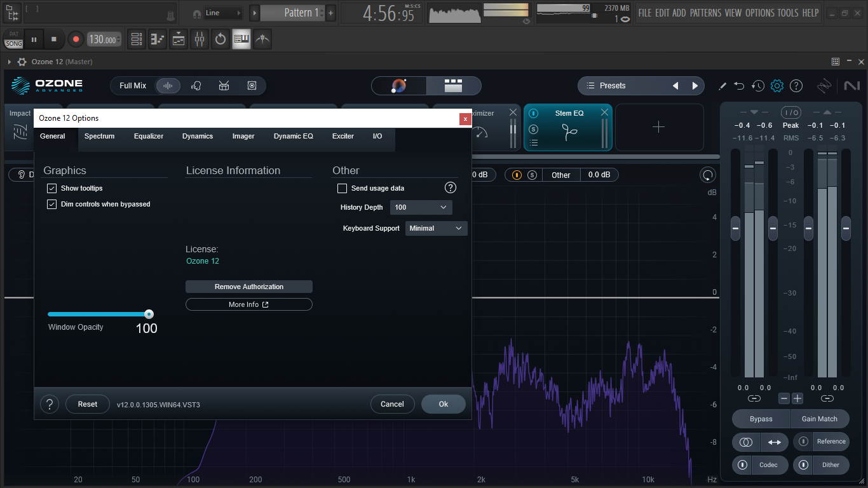The height and width of the screenshot is (488, 868).
Task: Switch to the Exciter options tab
Action: (x=343, y=136)
